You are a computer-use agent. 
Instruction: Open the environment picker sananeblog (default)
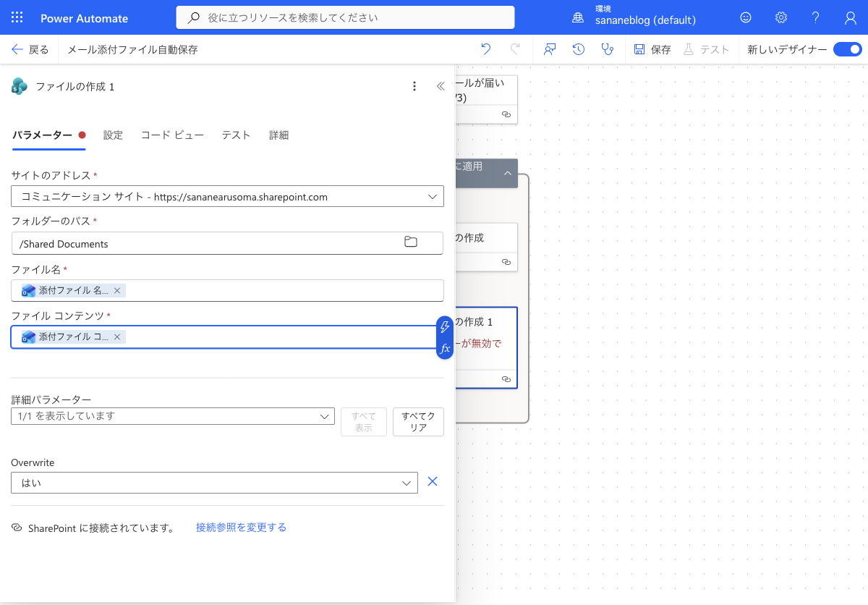point(634,17)
